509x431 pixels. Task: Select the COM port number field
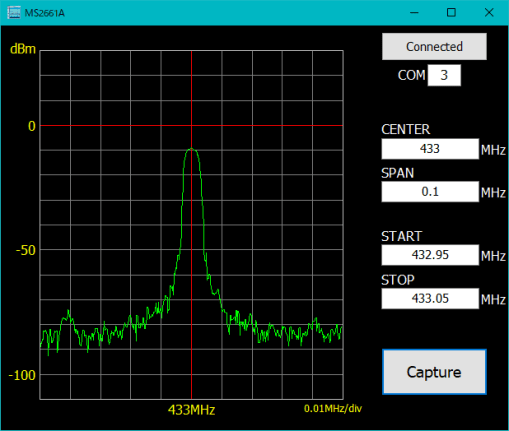point(444,75)
